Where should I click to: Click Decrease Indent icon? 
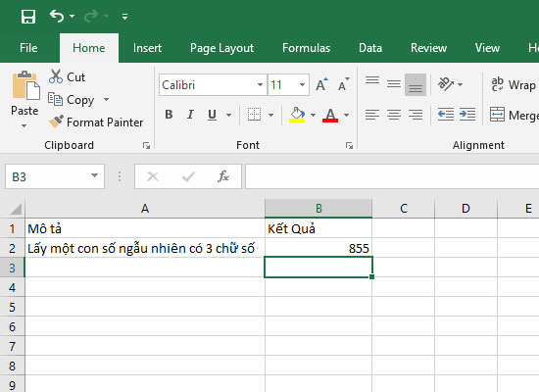446,114
